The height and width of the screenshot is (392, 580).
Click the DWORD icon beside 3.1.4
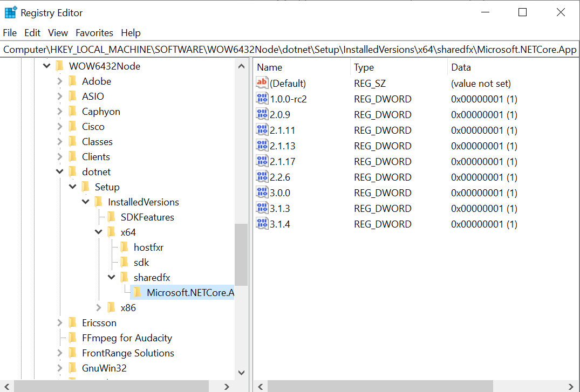click(262, 223)
